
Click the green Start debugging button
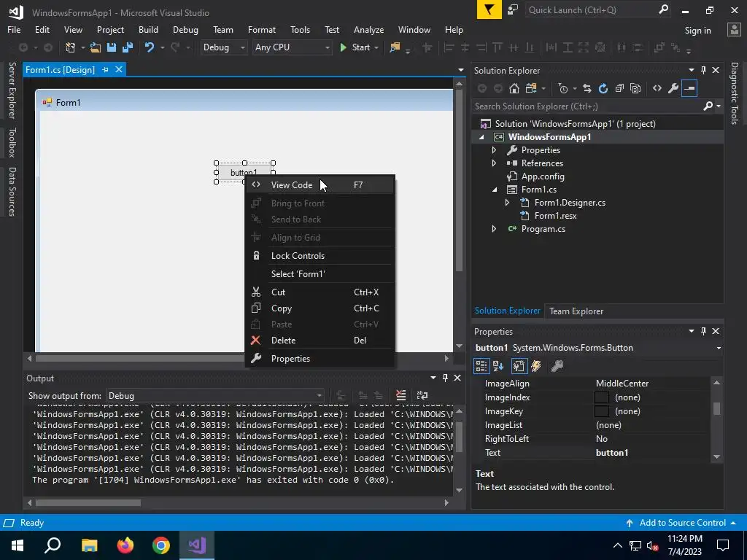[355, 47]
